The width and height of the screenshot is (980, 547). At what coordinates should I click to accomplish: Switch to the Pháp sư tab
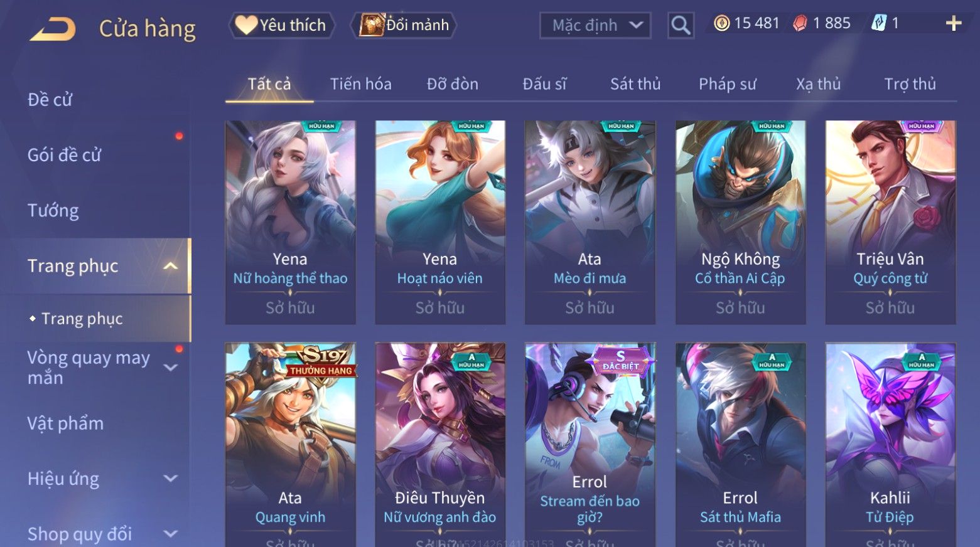pyautogui.click(x=727, y=84)
